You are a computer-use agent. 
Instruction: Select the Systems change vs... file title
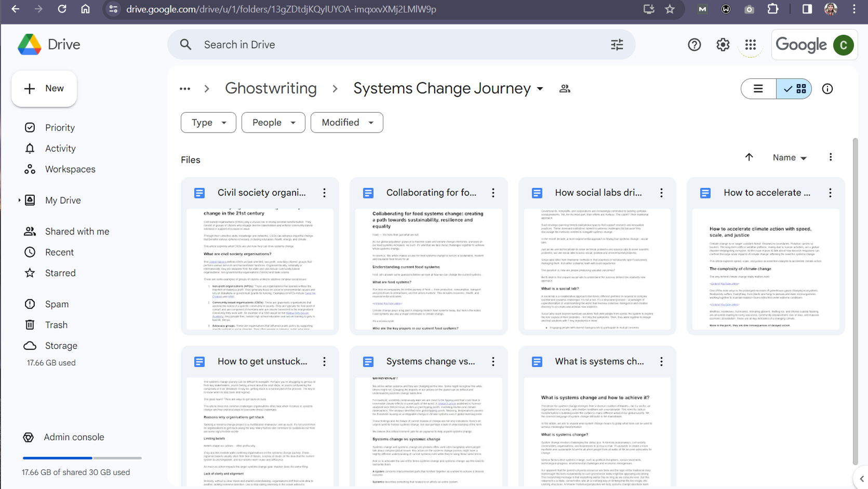pyautogui.click(x=431, y=362)
